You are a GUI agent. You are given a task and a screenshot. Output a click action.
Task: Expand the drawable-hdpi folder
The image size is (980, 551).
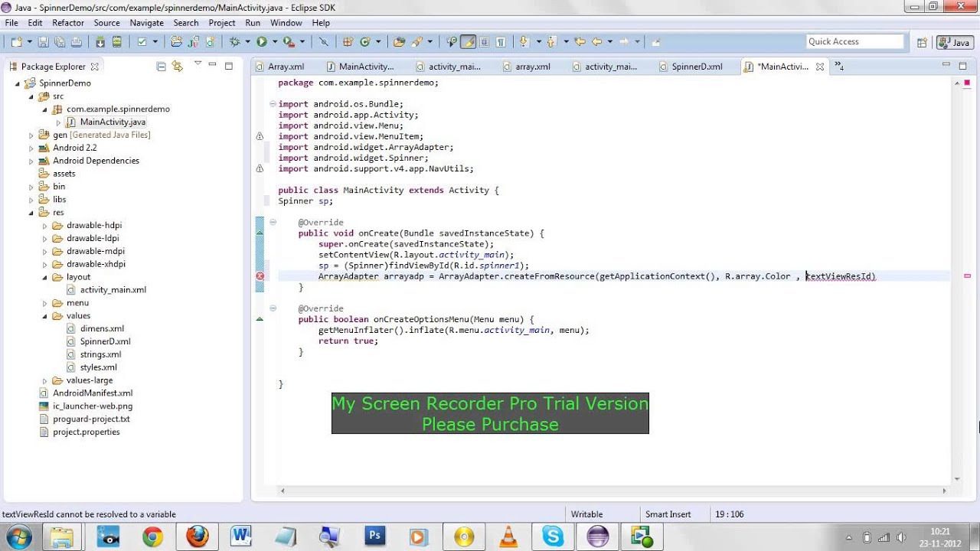44,226
